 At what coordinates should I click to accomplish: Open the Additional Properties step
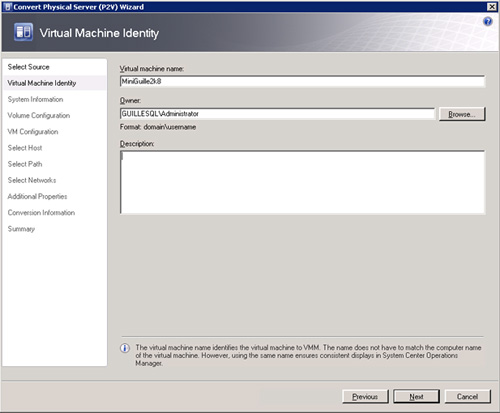click(x=37, y=196)
